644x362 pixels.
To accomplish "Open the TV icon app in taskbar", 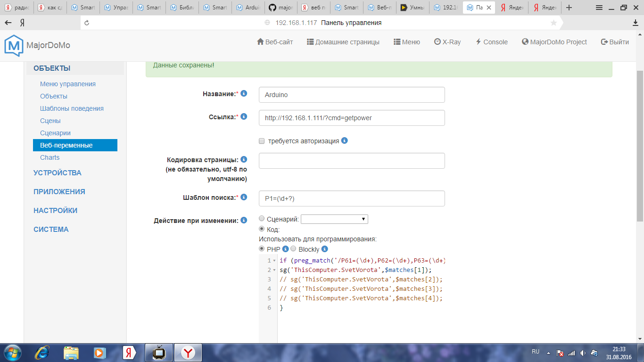I will [159, 352].
